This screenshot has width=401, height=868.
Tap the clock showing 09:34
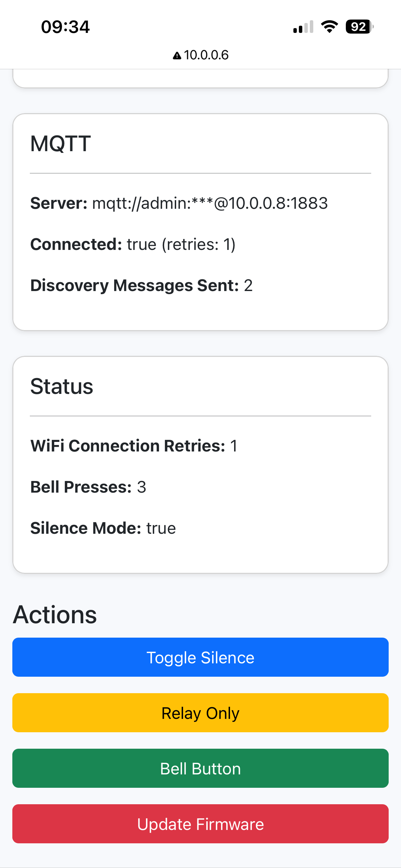(65, 27)
